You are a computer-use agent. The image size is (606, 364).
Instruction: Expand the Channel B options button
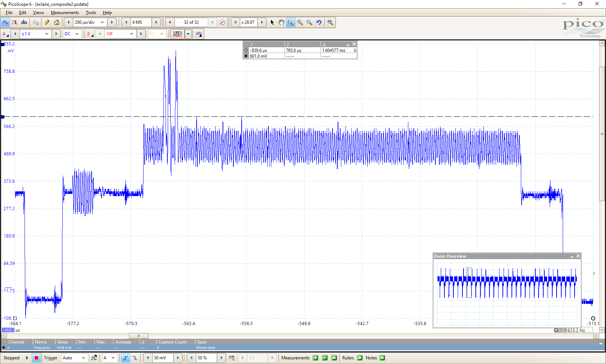click(x=90, y=34)
